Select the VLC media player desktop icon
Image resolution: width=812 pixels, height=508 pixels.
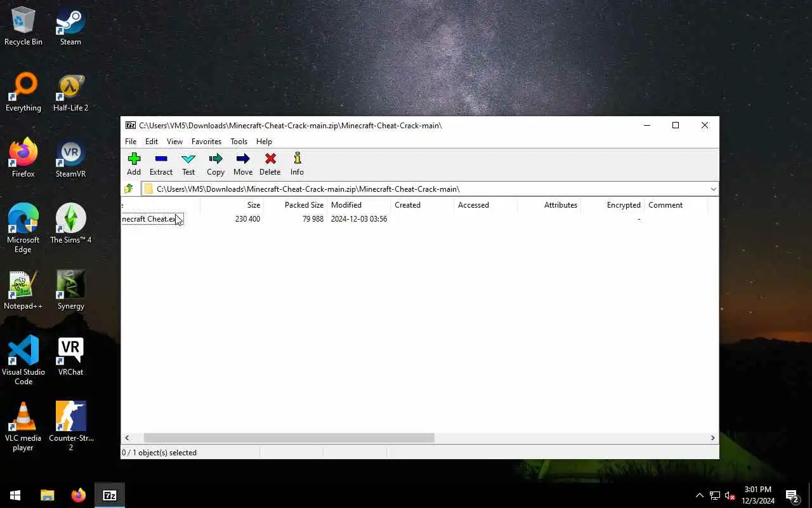[x=23, y=427]
